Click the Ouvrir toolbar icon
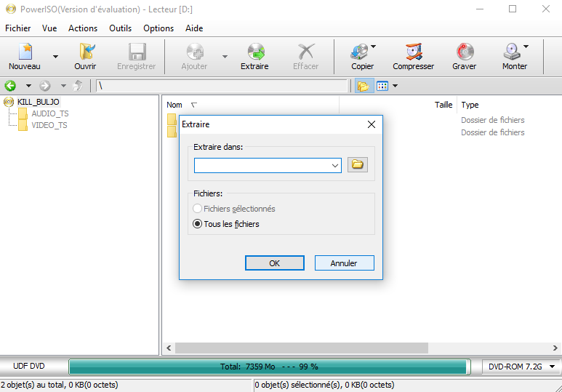Screen dimensions: 562x392 point(86,52)
